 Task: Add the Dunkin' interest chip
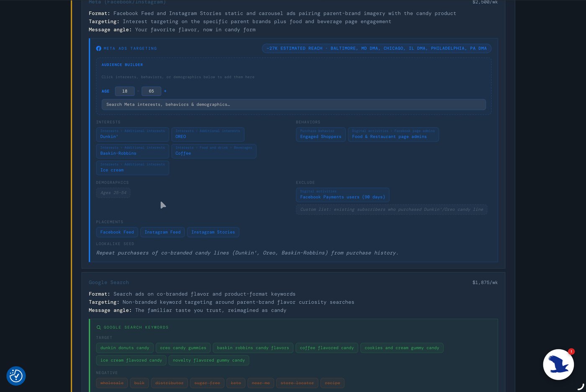pos(133,134)
